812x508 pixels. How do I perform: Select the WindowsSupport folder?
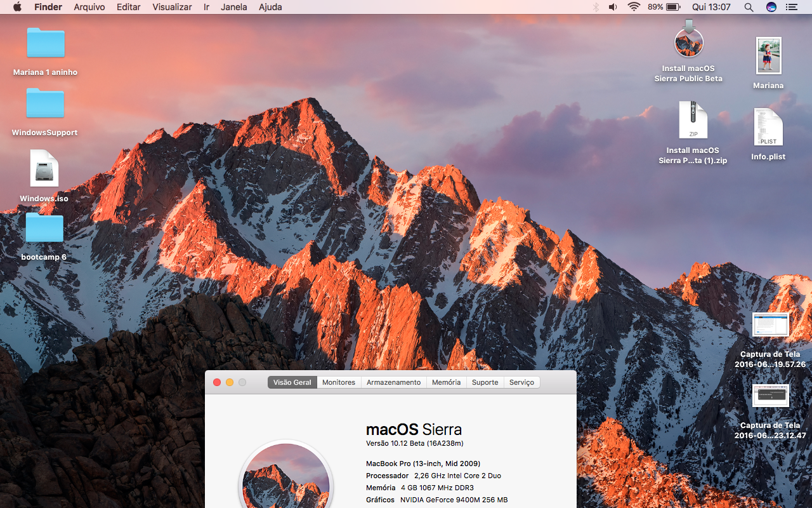[45, 112]
